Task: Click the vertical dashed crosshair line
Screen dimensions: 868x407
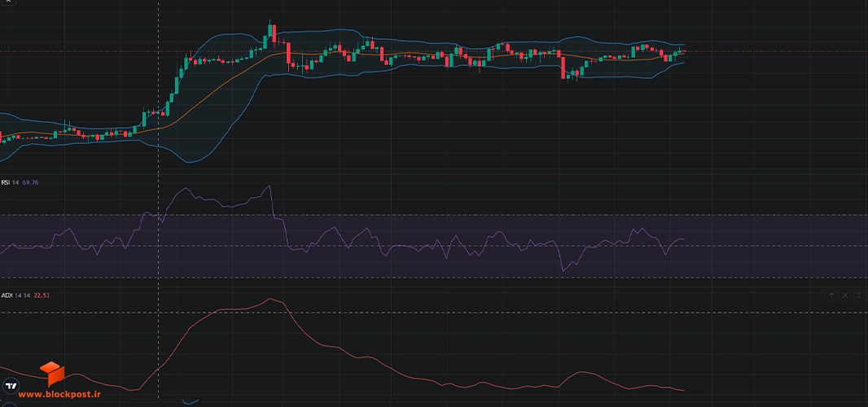Action: click(159, 199)
